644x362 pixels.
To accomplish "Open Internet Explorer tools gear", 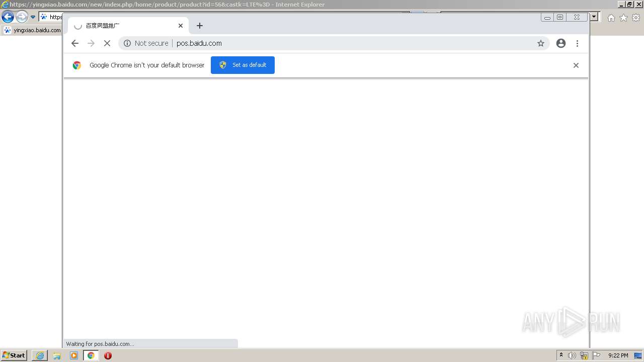I will point(636,18).
